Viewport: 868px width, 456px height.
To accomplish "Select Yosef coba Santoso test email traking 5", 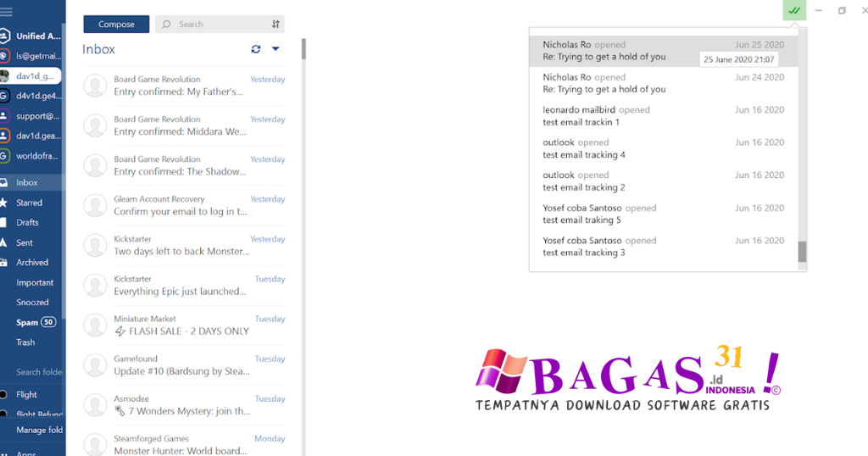I will [663, 214].
